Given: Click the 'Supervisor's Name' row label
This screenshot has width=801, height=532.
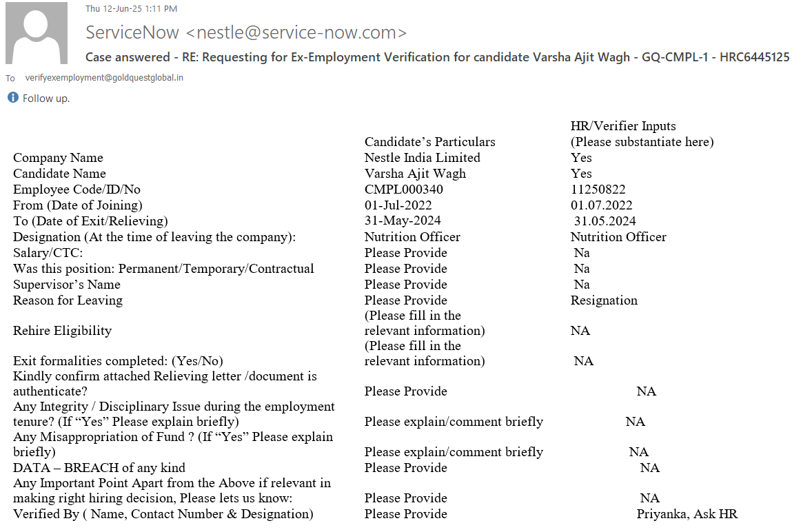Looking at the screenshot, I should pyautogui.click(x=67, y=285).
